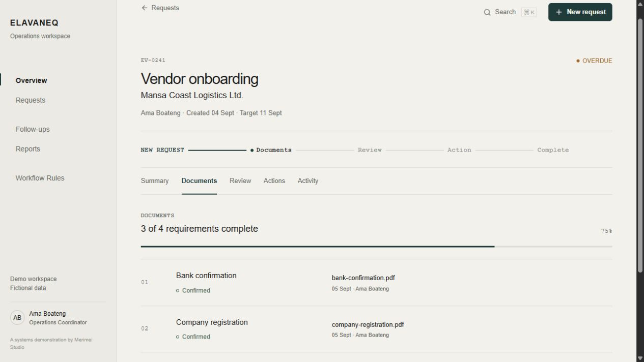Click the AB user avatar
The width and height of the screenshot is (644, 362).
(17, 318)
